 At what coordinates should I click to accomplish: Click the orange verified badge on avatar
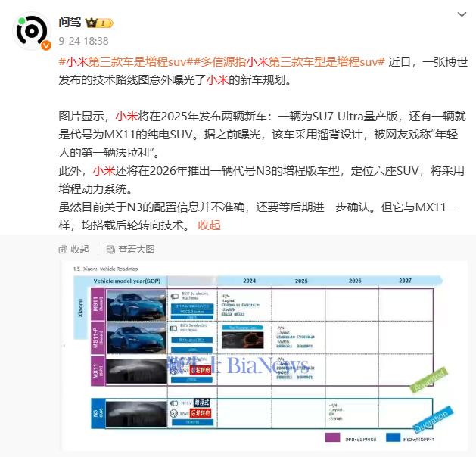point(46,46)
